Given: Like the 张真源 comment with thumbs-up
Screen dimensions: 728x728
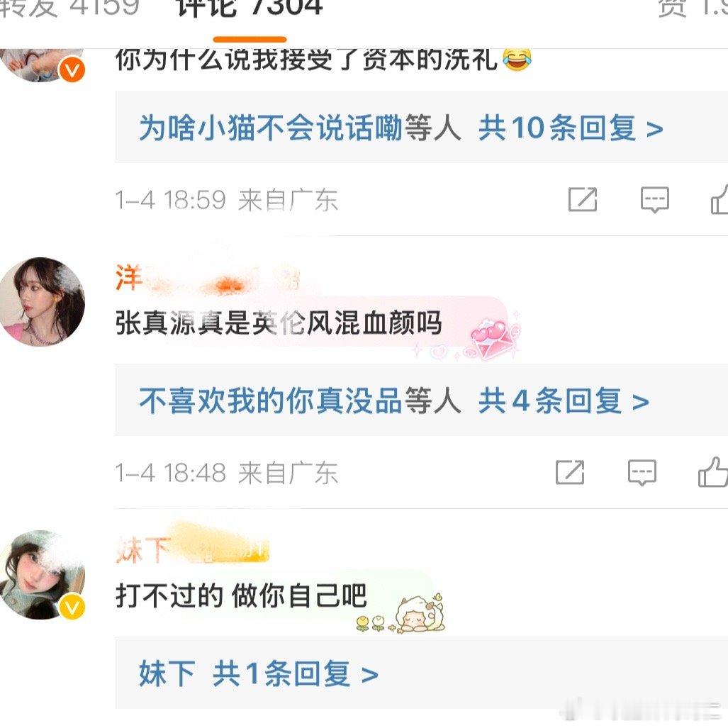Looking at the screenshot, I should pyautogui.click(x=712, y=471).
